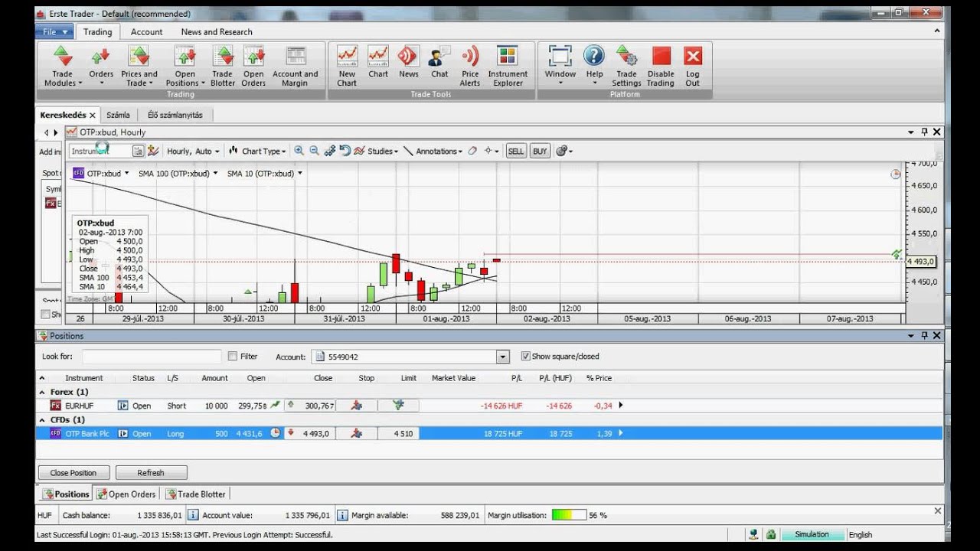Open the News feed
The height and width of the screenshot is (551, 980).
pos(409,63)
